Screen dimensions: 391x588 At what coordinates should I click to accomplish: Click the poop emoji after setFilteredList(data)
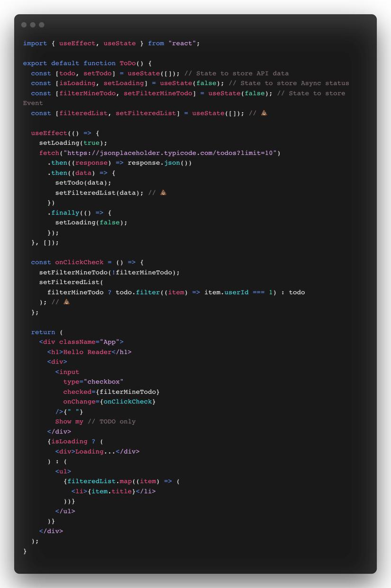163,192
